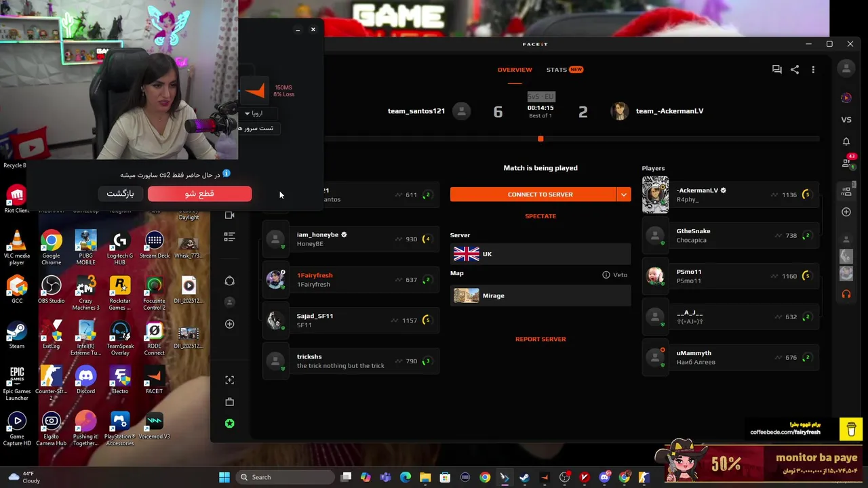The height and width of the screenshot is (488, 868).
Task: Click the info icon next to cs2 support message
Action: [226, 174]
